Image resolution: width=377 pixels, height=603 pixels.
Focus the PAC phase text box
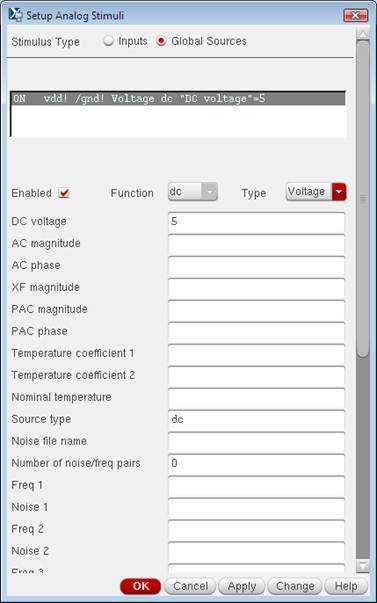(x=256, y=331)
